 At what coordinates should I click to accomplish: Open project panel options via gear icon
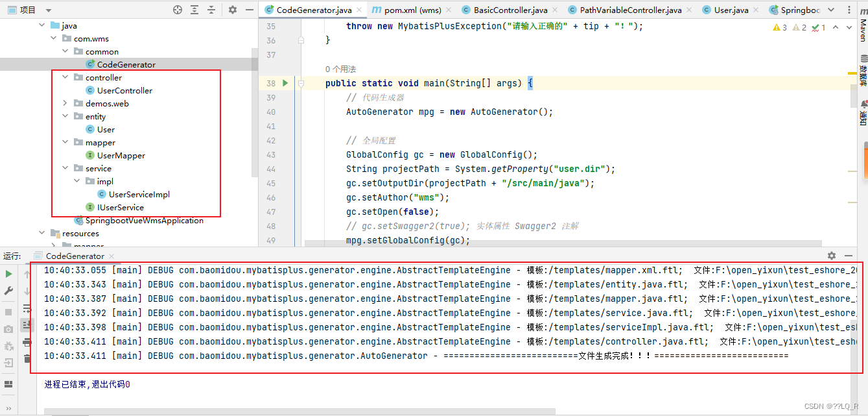point(232,10)
